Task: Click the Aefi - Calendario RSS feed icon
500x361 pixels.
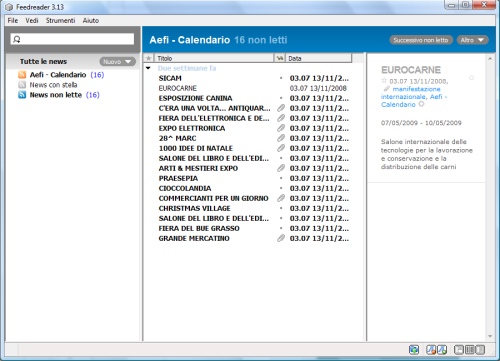Action: click(22, 75)
